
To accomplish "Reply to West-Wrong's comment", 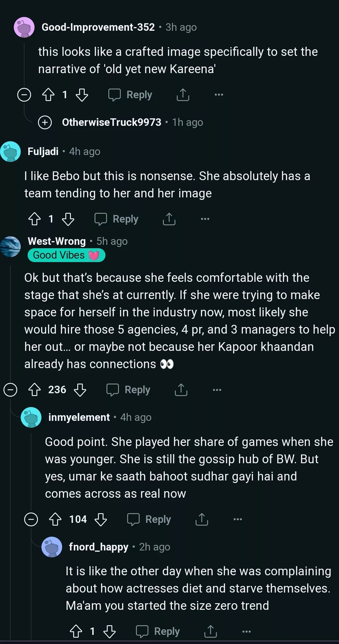I will 129,390.
